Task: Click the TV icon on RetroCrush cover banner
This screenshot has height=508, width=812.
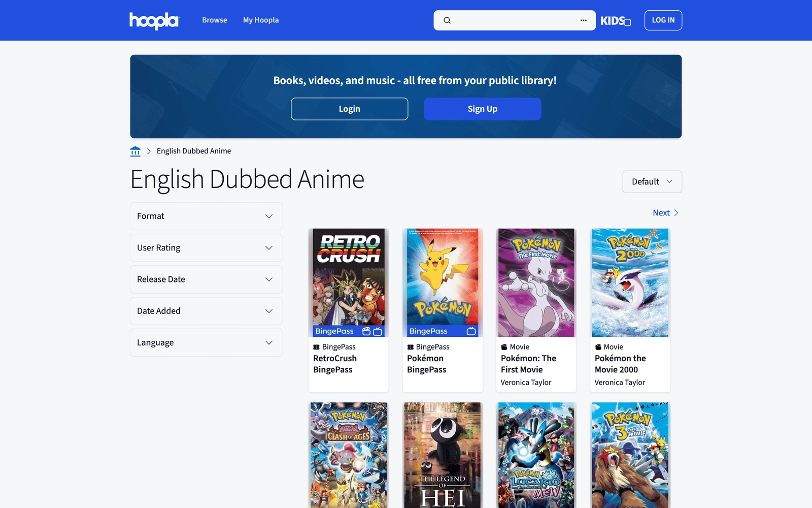Action: pos(378,331)
